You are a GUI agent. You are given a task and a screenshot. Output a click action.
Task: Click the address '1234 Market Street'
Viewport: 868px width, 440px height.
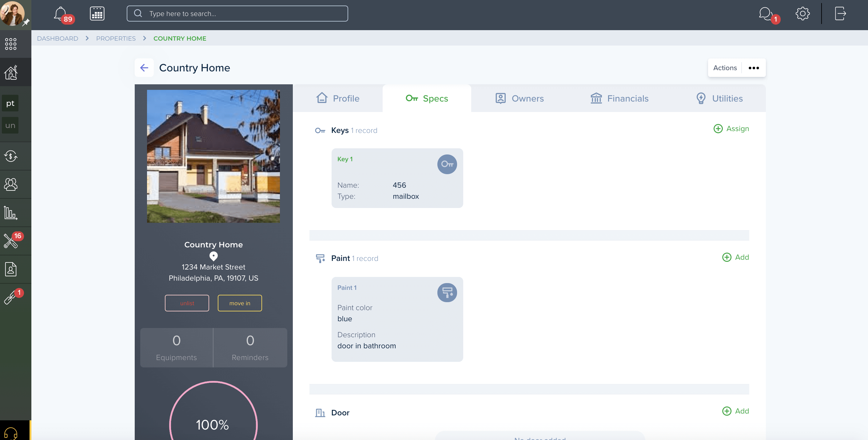pos(213,267)
